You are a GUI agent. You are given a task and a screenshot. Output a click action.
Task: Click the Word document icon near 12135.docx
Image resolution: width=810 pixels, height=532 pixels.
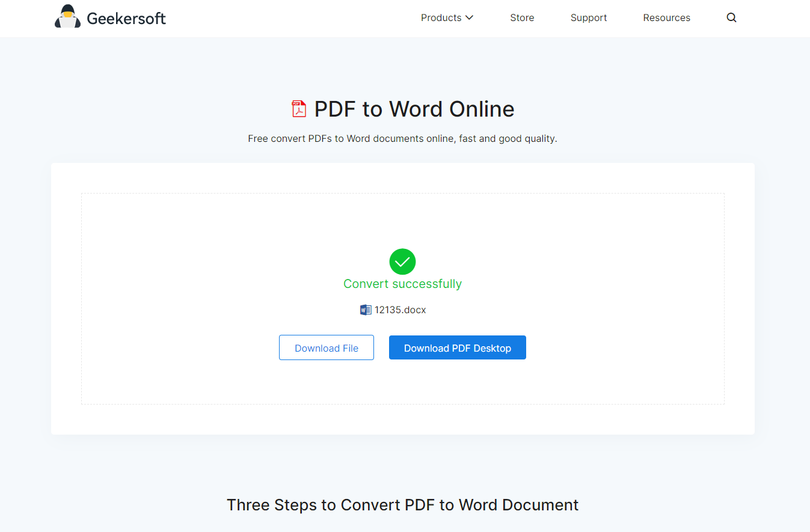pos(366,310)
